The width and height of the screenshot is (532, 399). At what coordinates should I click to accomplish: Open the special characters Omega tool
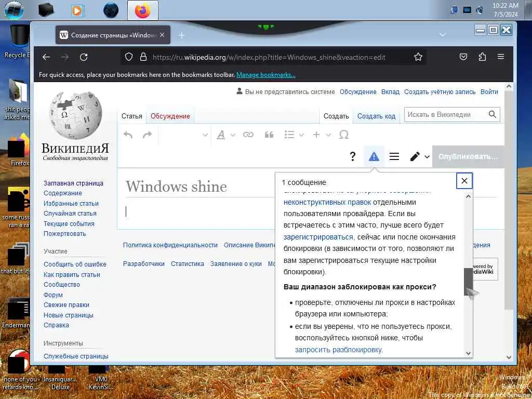click(344, 135)
